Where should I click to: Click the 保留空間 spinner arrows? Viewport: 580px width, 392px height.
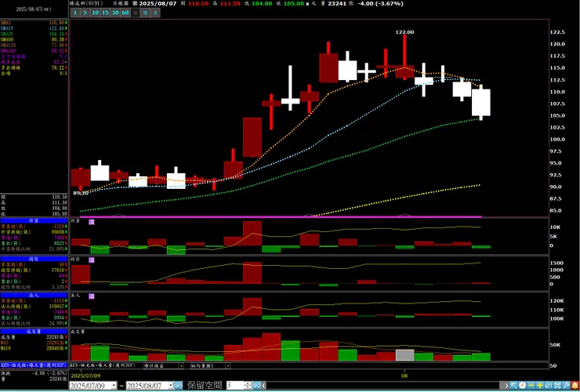(248, 386)
